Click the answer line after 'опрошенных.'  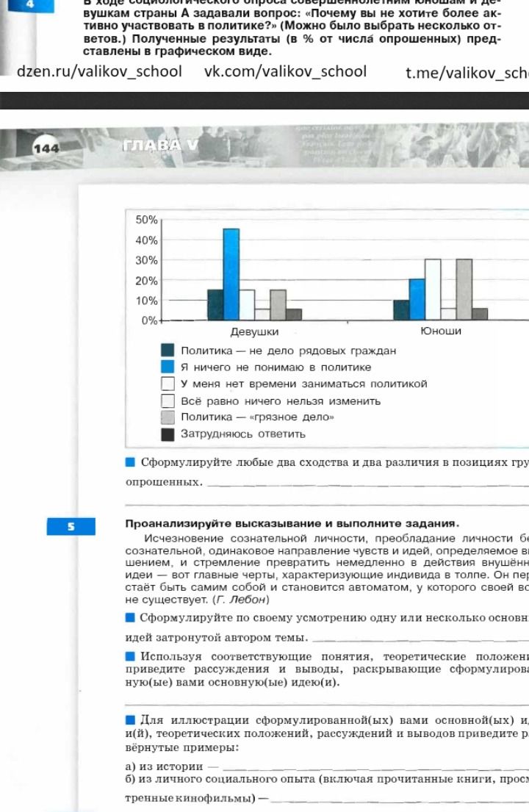pyautogui.click(x=367, y=486)
